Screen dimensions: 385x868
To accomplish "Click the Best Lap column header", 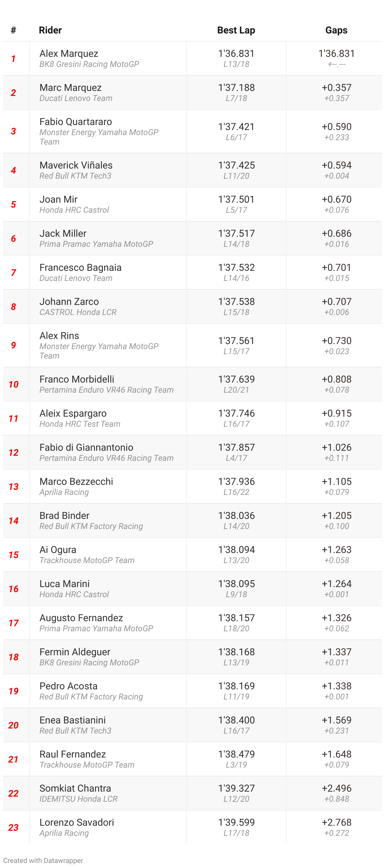I will [236, 30].
